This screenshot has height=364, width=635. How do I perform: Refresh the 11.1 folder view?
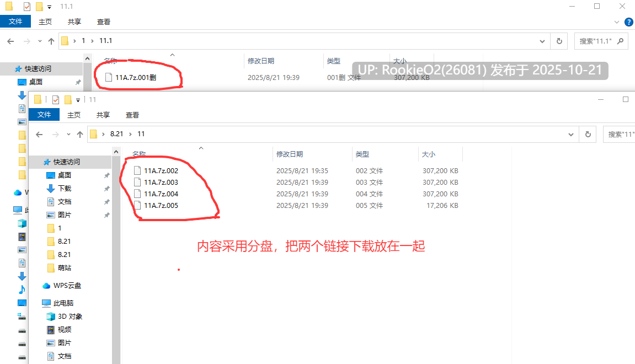click(559, 41)
